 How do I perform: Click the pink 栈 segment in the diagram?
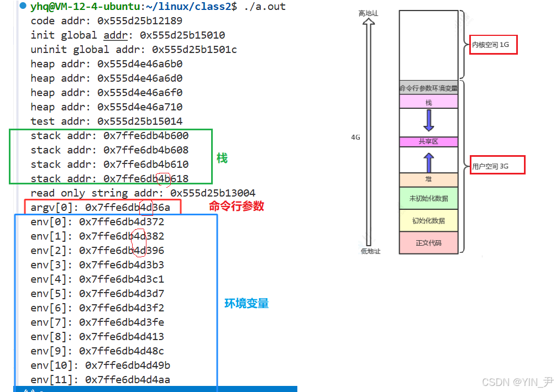428,102
